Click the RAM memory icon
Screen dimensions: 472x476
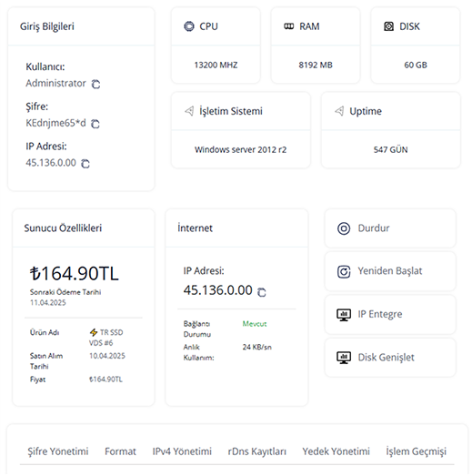(289, 26)
